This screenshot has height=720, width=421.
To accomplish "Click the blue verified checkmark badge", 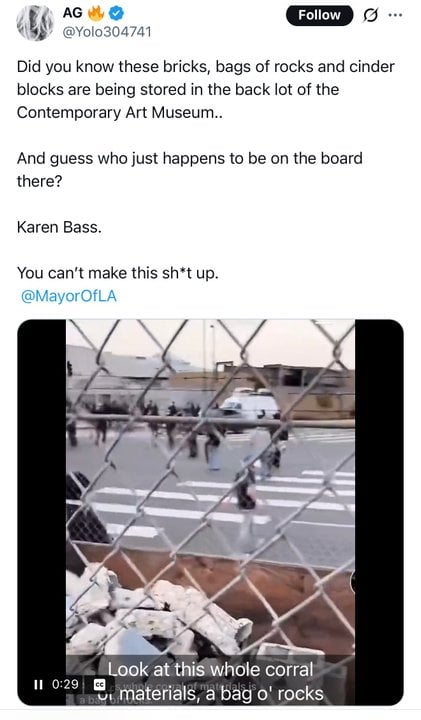I will pos(117,13).
